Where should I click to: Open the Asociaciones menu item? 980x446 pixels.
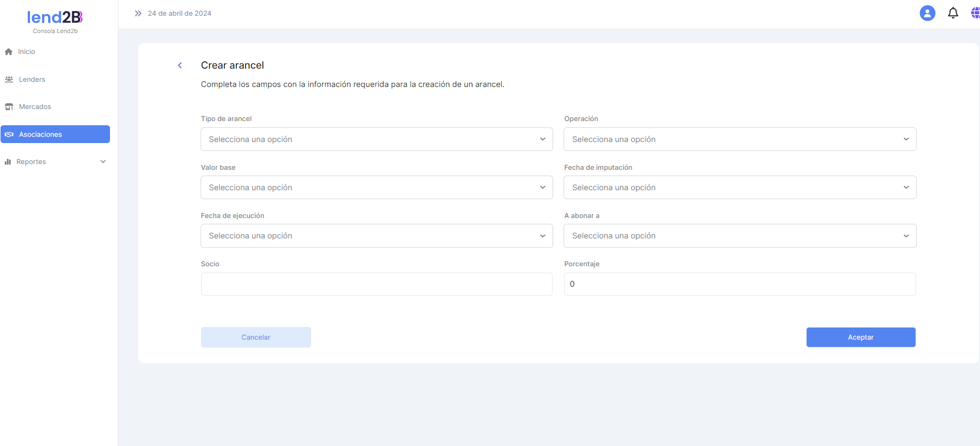pos(55,134)
